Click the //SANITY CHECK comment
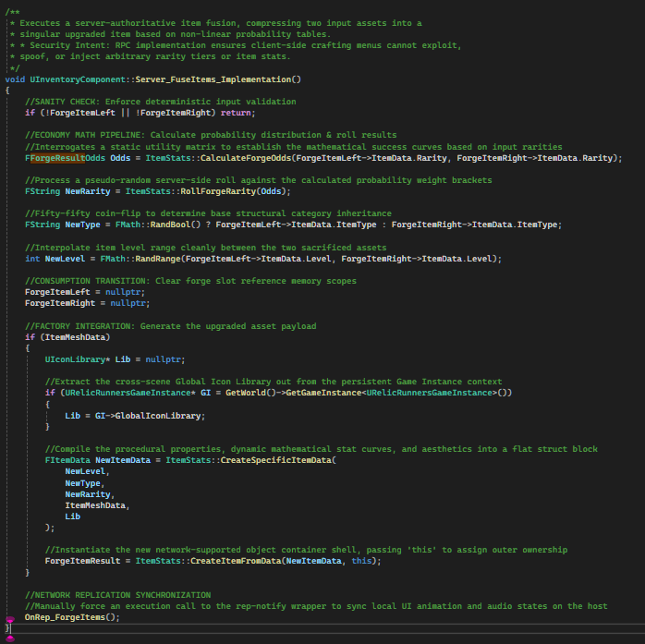The image size is (645, 644). pyautogui.click(x=161, y=102)
